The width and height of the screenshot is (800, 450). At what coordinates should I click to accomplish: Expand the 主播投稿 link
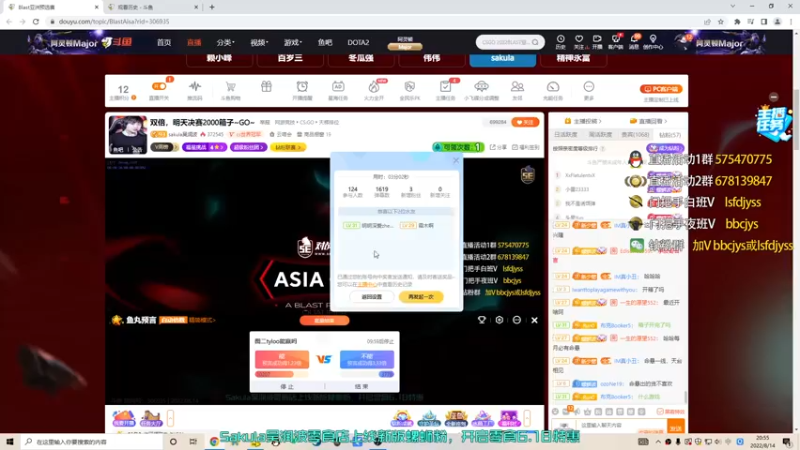[583, 121]
